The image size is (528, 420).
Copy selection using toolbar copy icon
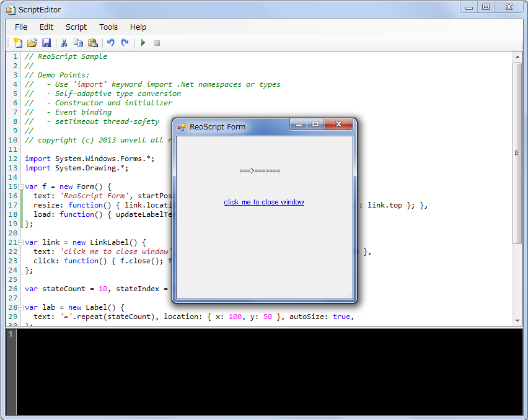(79, 43)
